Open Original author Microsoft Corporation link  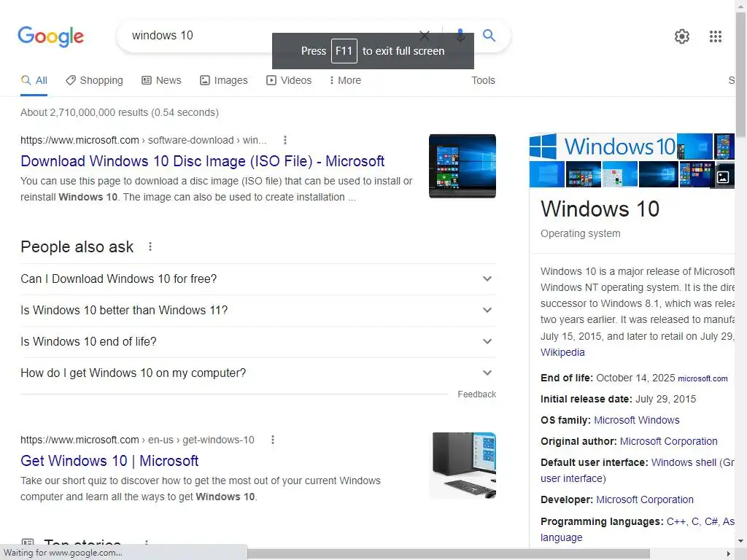668,441
